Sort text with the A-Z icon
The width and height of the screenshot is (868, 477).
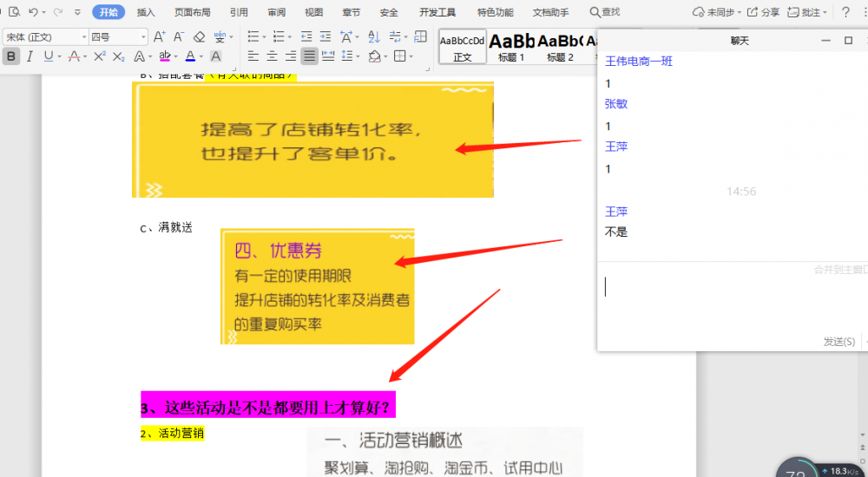click(x=374, y=37)
